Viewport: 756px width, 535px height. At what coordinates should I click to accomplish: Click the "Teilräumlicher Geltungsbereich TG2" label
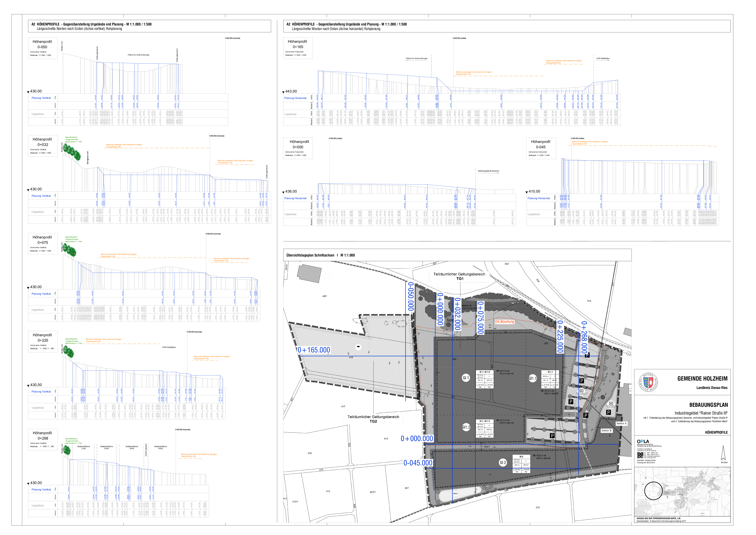pos(373,419)
